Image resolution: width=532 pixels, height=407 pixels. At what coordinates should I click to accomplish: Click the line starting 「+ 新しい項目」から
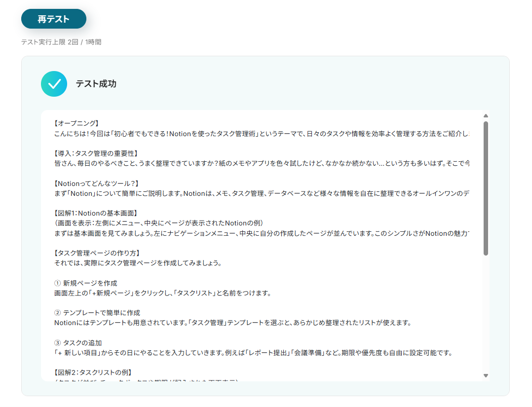(254, 353)
